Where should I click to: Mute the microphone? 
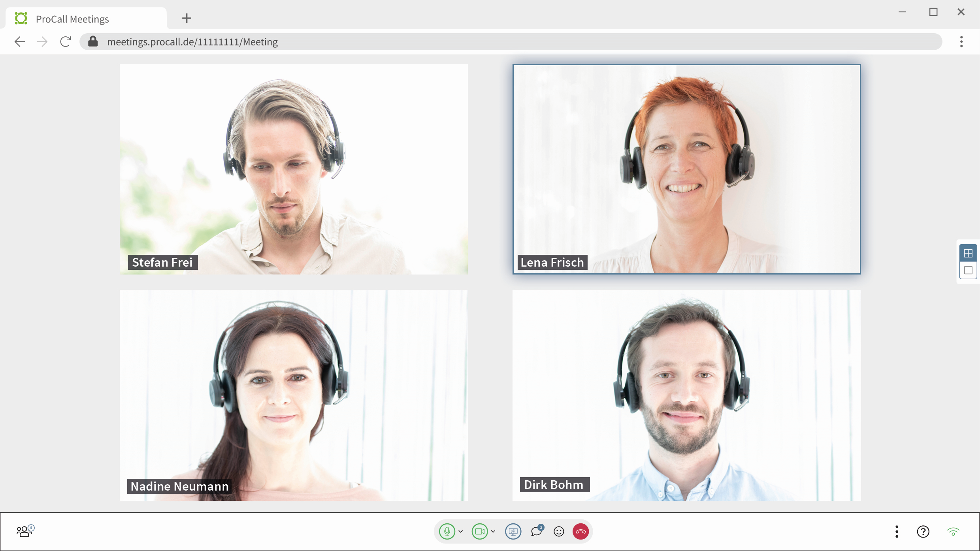(447, 531)
